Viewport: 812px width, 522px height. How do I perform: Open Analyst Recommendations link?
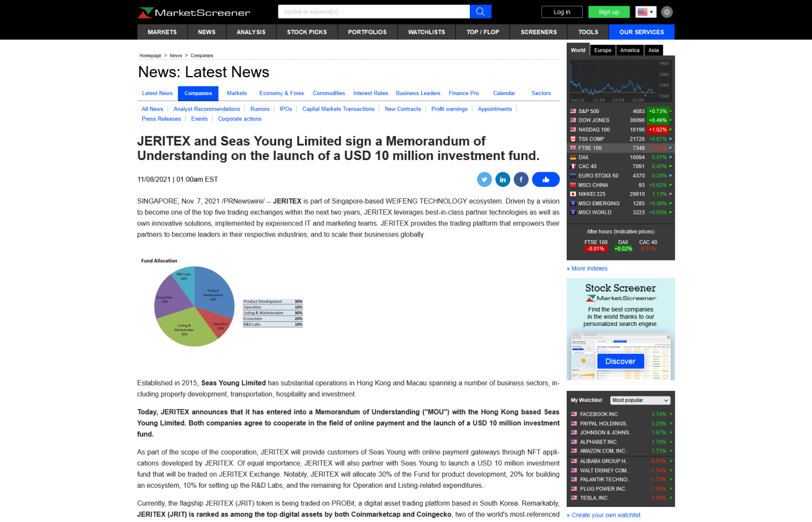coord(206,109)
